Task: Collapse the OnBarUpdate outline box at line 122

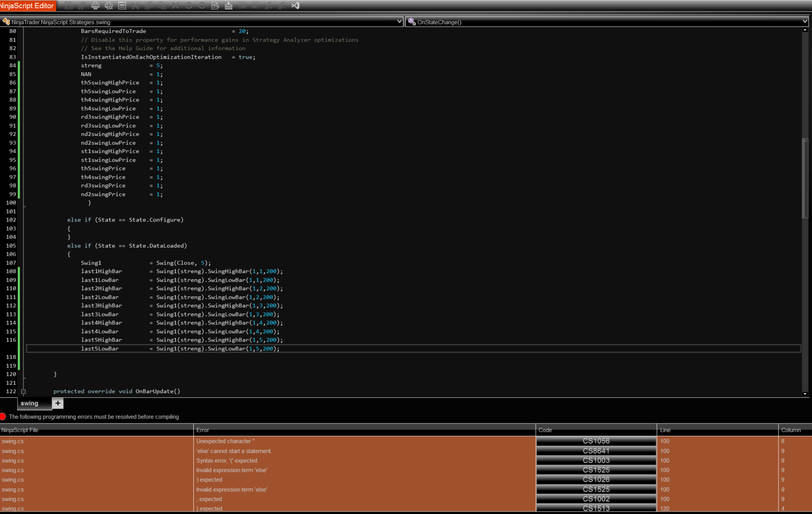Action: tap(23, 392)
